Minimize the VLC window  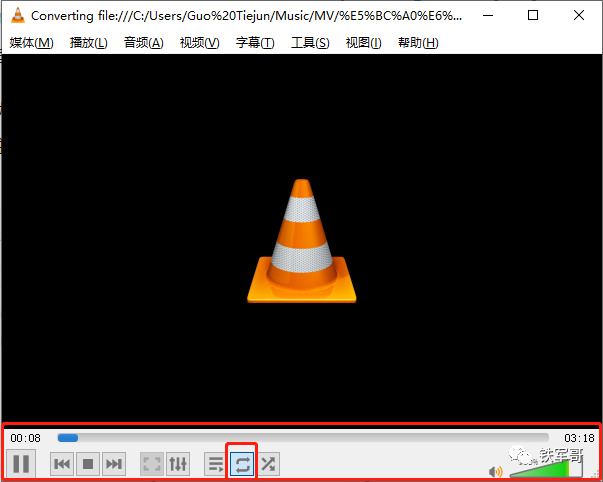pos(488,15)
